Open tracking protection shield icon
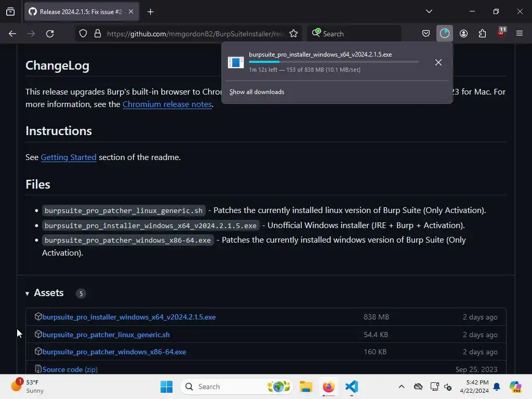The height and width of the screenshot is (399, 532). coord(83,34)
